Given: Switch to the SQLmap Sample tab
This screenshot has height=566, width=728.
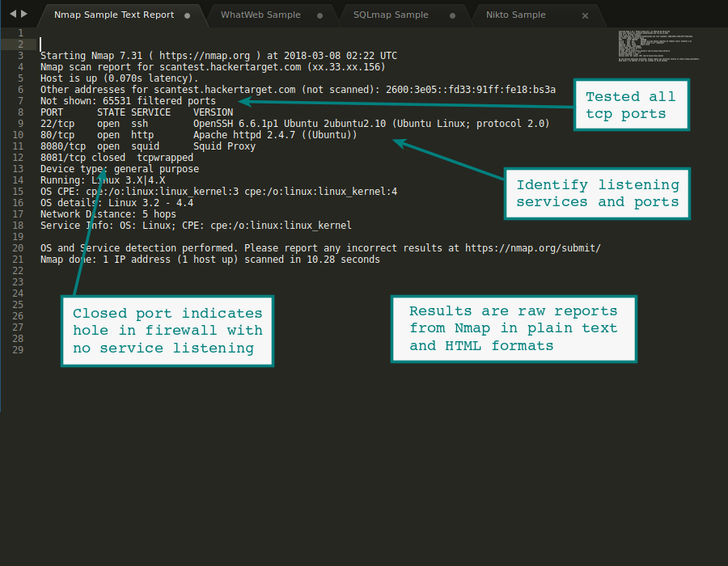Looking at the screenshot, I should (391, 15).
